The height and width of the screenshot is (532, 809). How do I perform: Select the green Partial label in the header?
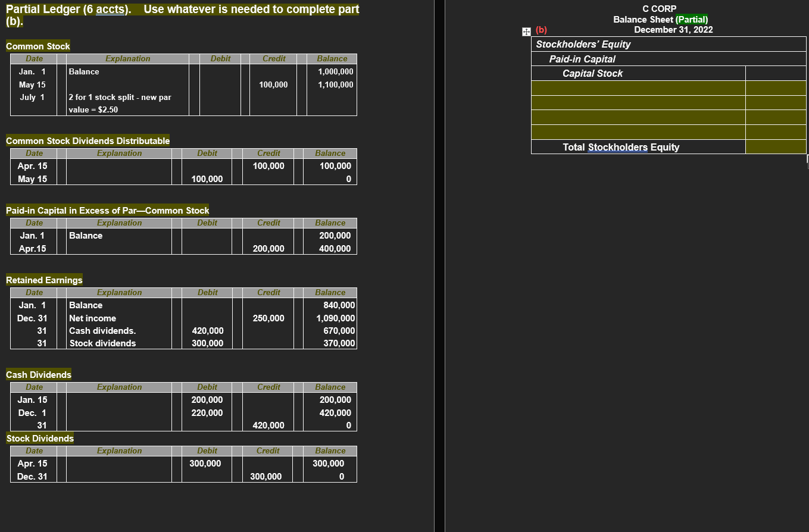[692, 19]
